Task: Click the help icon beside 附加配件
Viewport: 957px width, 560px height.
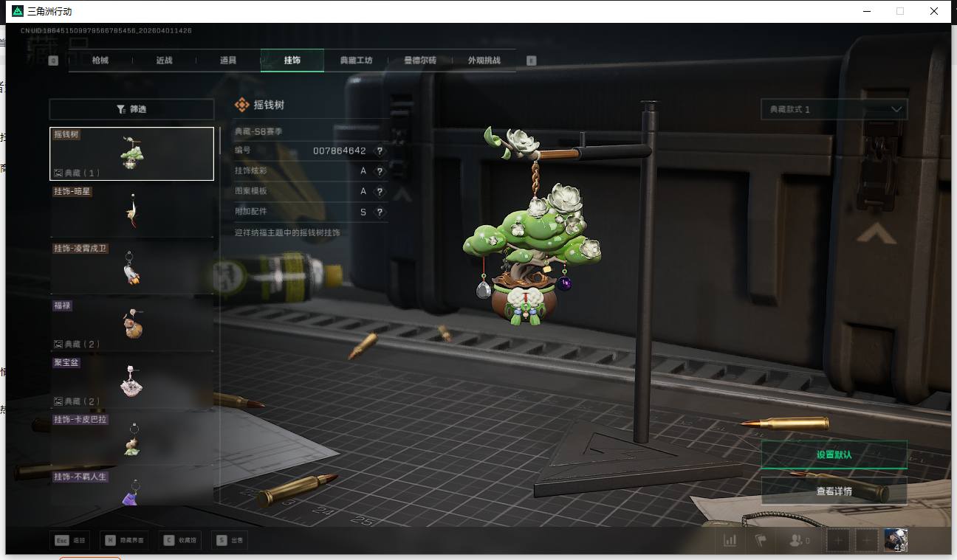Action: click(x=380, y=212)
